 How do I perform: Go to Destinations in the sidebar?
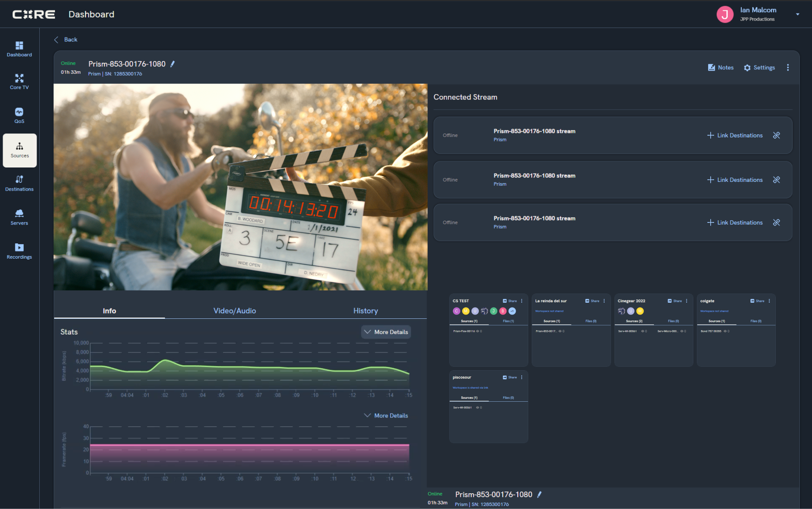(x=19, y=183)
